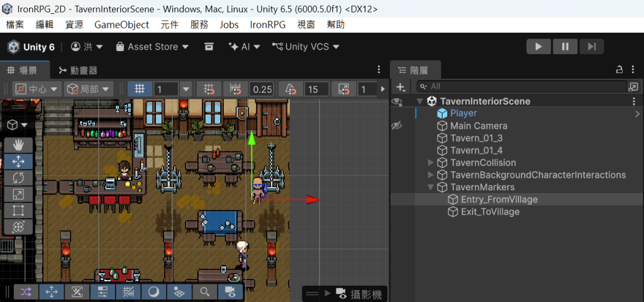Open the sliders settings overlay icon
Image resolution: width=644 pixels, height=302 pixels.
coord(103,292)
